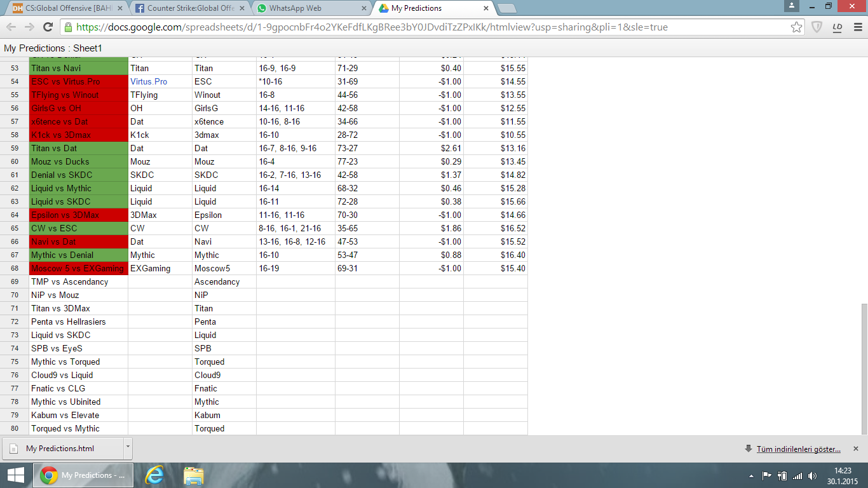Open the downloaded My Predictions.html file
Image resolution: width=868 pixels, height=488 pixels.
62,449
